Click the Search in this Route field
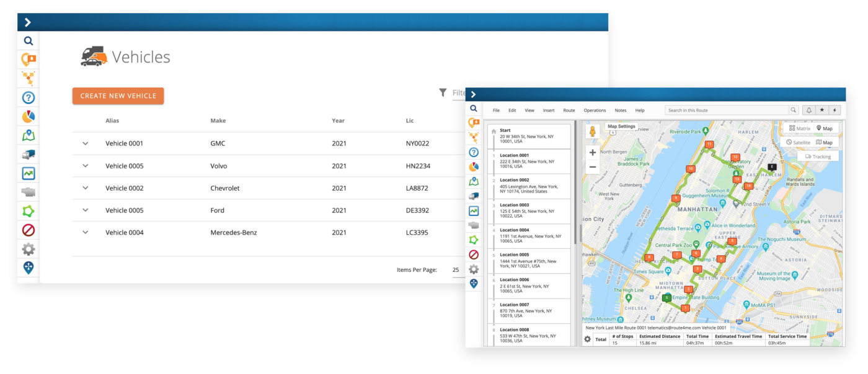868x374 pixels. (x=727, y=110)
